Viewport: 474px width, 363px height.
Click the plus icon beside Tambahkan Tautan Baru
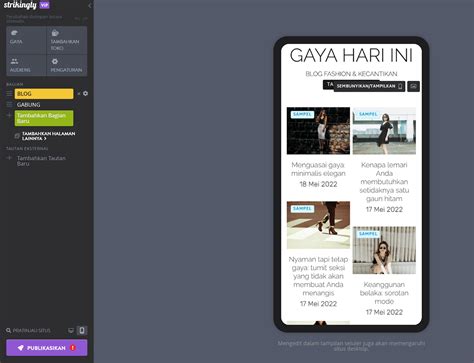(x=9, y=158)
